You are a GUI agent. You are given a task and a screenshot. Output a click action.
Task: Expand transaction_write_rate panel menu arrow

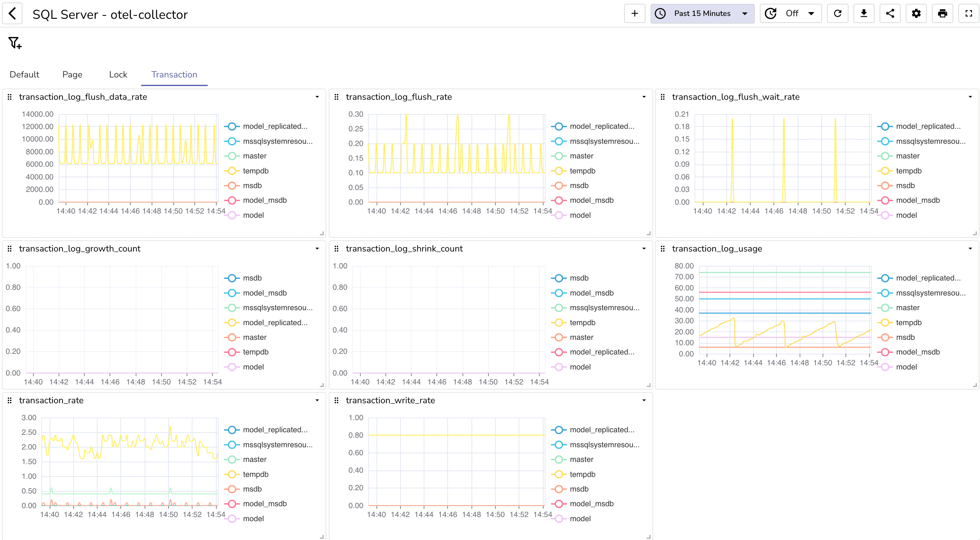coord(644,400)
